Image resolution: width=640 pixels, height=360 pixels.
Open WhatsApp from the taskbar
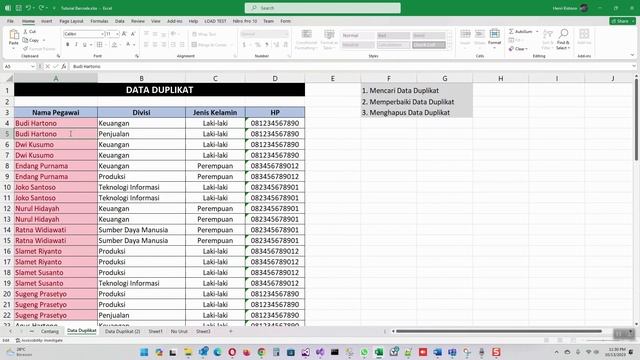pyautogui.click(x=364, y=352)
